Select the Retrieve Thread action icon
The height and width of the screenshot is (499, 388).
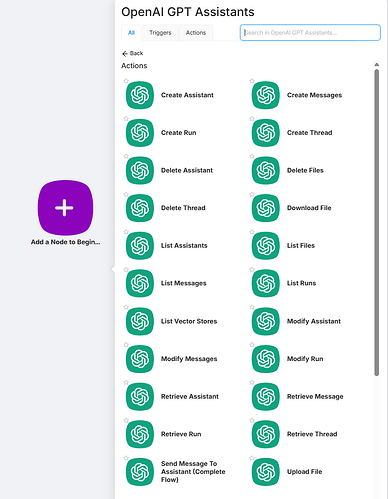click(266, 434)
